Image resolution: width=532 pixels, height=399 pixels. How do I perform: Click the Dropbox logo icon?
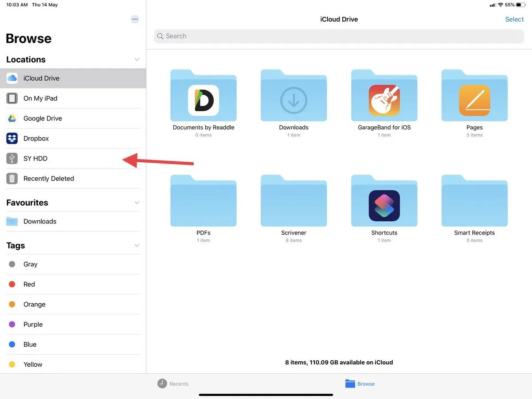coord(12,138)
